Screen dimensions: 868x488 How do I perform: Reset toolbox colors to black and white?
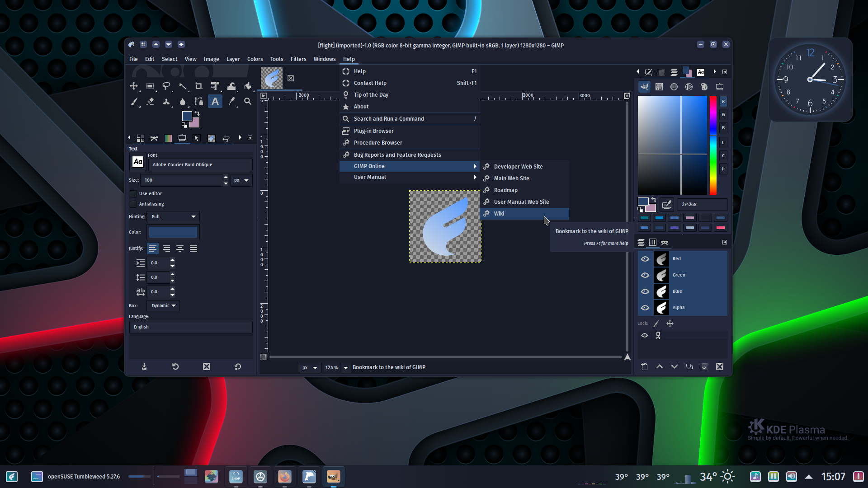(x=184, y=125)
